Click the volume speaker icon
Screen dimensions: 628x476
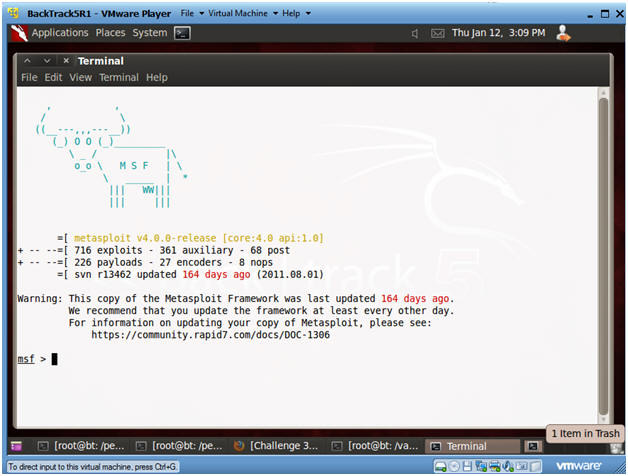pyautogui.click(x=415, y=34)
